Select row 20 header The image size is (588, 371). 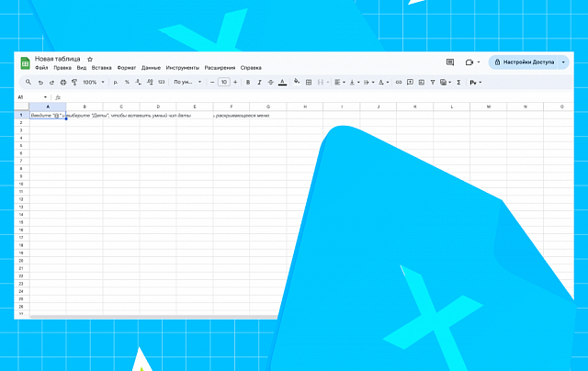[21, 261]
